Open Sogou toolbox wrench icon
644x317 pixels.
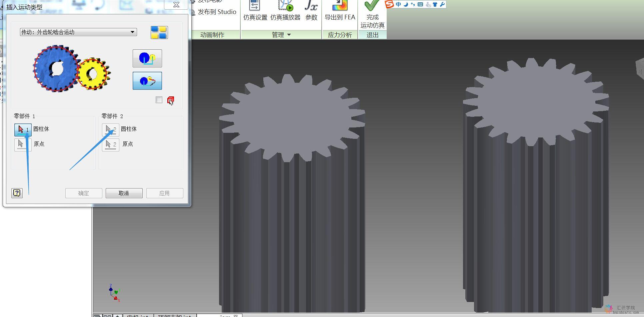pos(442,4)
